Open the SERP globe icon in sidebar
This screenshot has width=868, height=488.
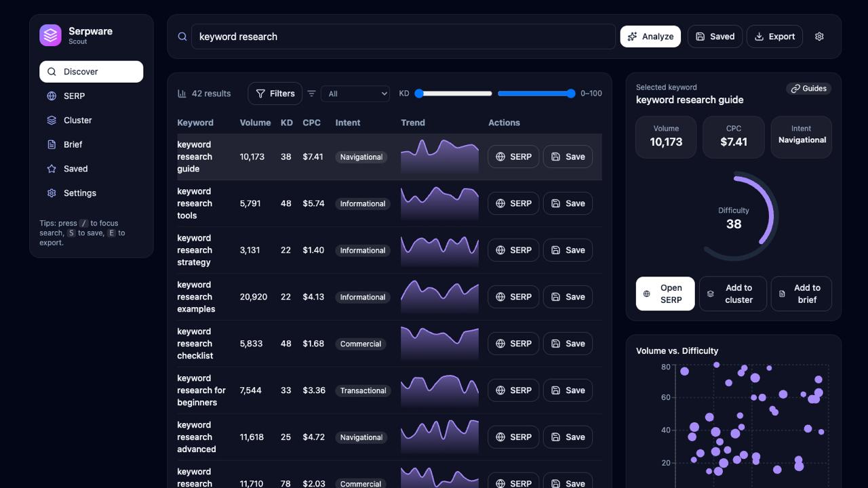coord(52,96)
